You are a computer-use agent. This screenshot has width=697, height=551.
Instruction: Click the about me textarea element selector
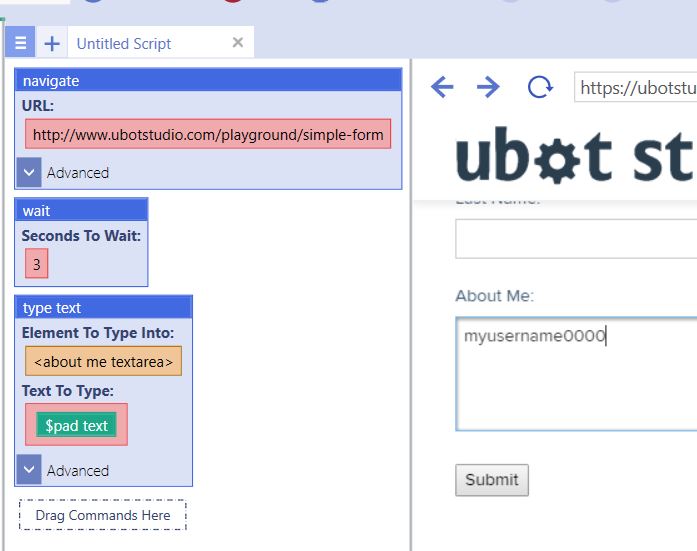[x=104, y=361]
